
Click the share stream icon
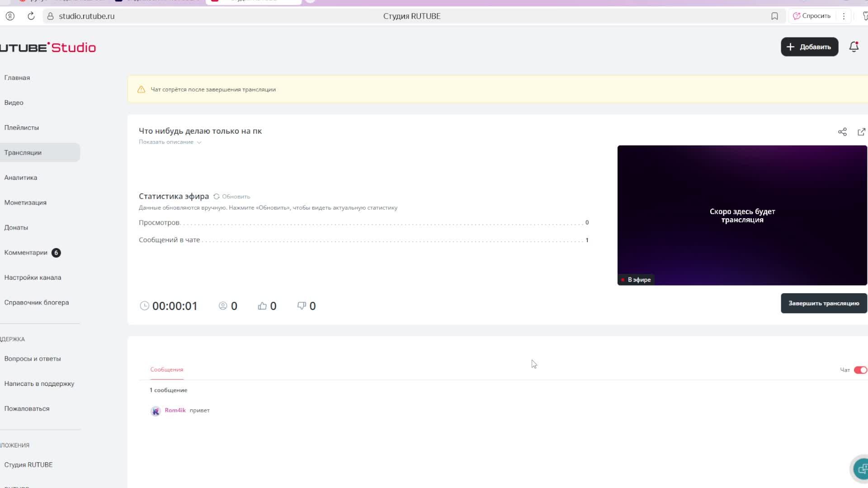click(x=842, y=132)
